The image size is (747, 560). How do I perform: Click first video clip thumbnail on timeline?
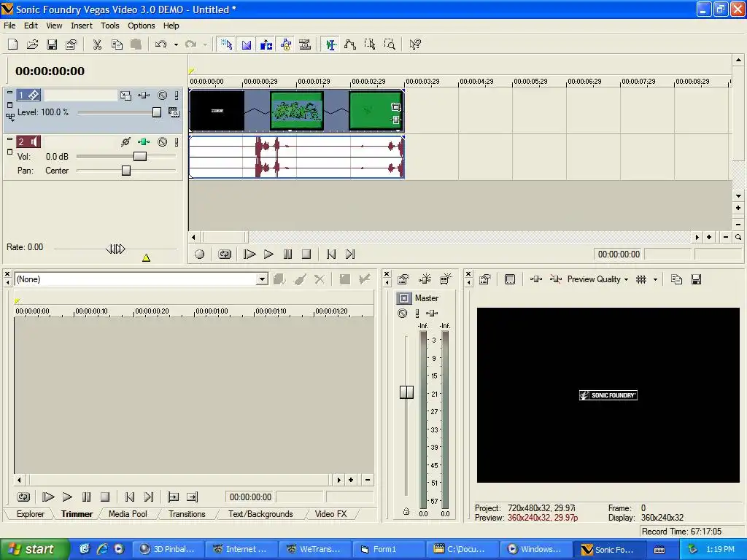(x=217, y=111)
